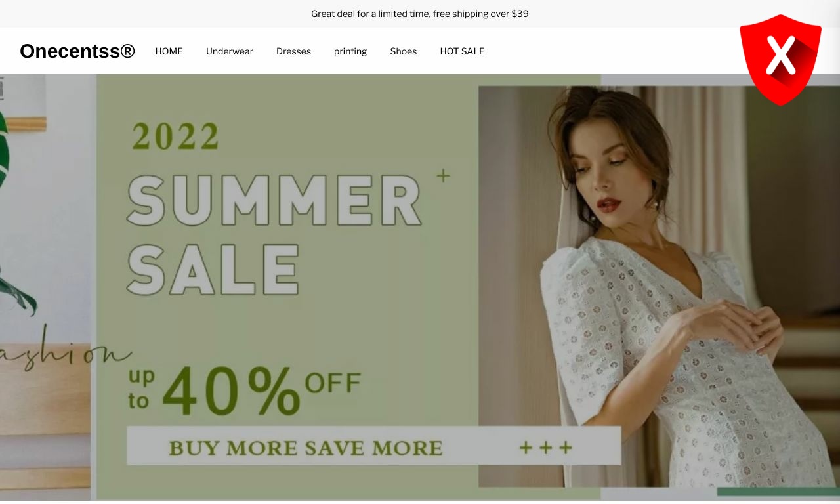Viewport: 840px width, 504px height.
Task: Click the SUMMER SALE headline text
Action: (x=274, y=234)
